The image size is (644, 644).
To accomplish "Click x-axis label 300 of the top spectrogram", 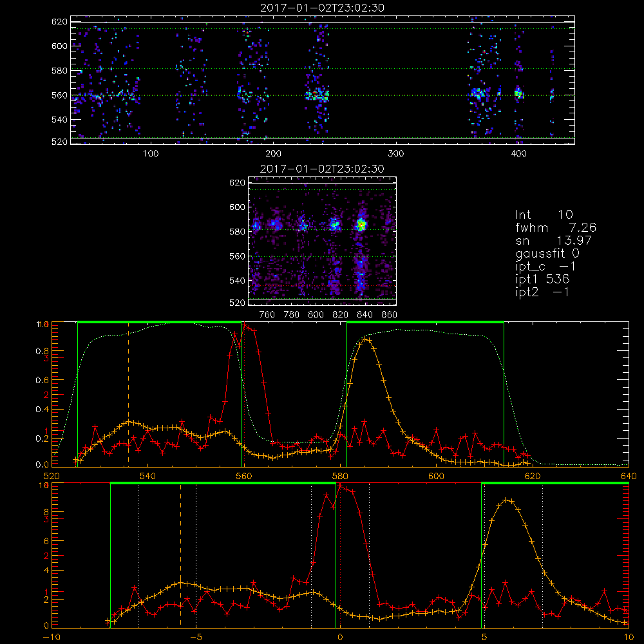I will coord(396,154).
